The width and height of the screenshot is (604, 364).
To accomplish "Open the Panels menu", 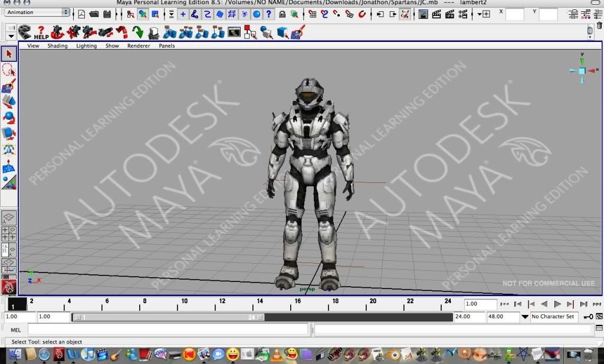I will (x=167, y=46).
